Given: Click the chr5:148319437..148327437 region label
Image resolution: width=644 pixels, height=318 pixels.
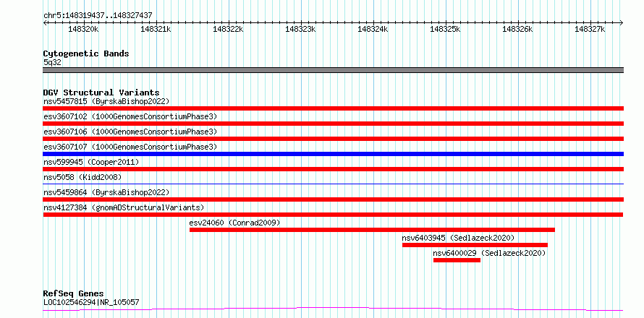Looking at the screenshot, I should pos(98,15).
